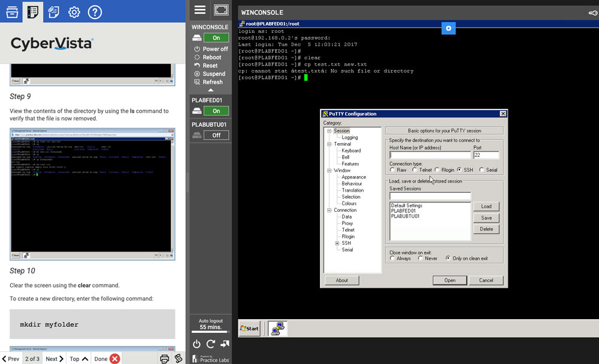The width and height of the screenshot is (599, 364).
Task: Turn on PLABUBTU01 with the Off switch
Action: 216,135
